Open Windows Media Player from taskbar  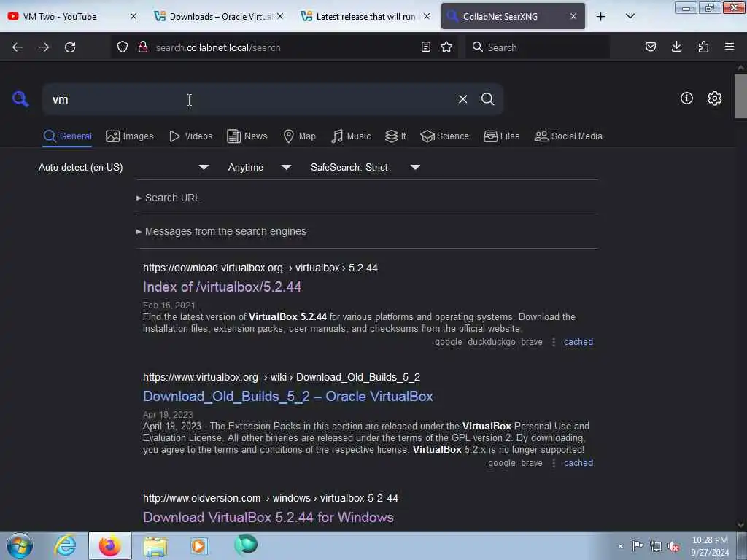200,545
